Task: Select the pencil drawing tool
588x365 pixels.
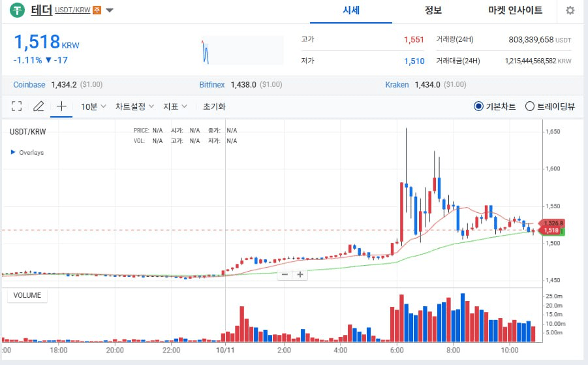Action: point(39,106)
